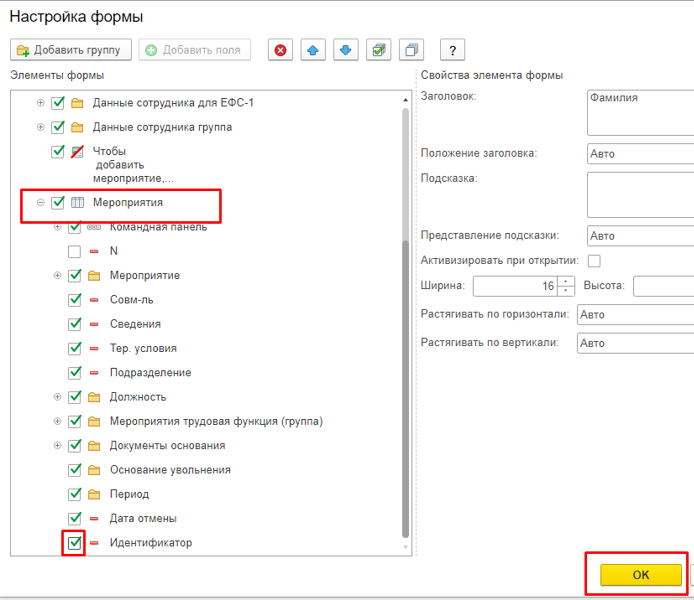Uncheck the Дата отмены checkbox

[x=74, y=518]
